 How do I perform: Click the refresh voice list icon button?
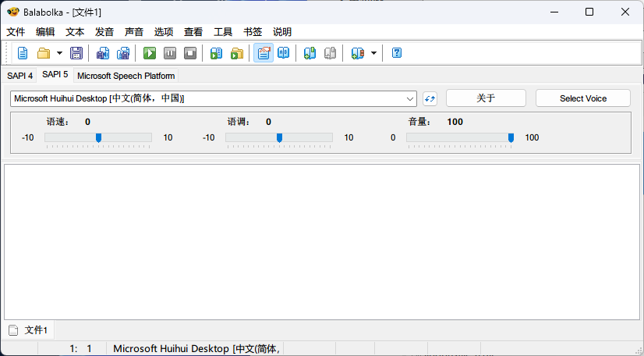pos(430,98)
